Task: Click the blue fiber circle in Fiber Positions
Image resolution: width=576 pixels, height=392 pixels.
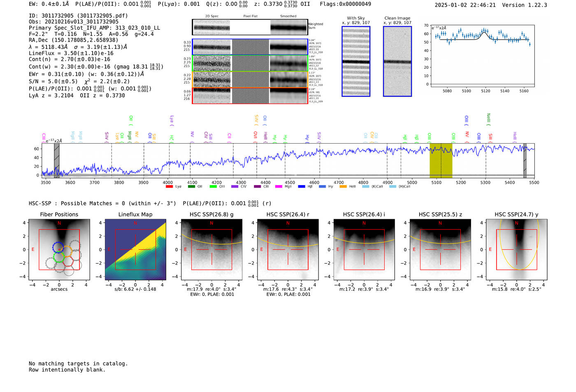Action: coord(58,247)
